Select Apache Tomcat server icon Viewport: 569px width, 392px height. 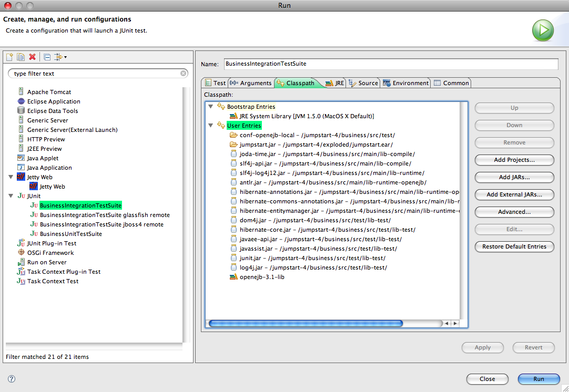[21, 91]
